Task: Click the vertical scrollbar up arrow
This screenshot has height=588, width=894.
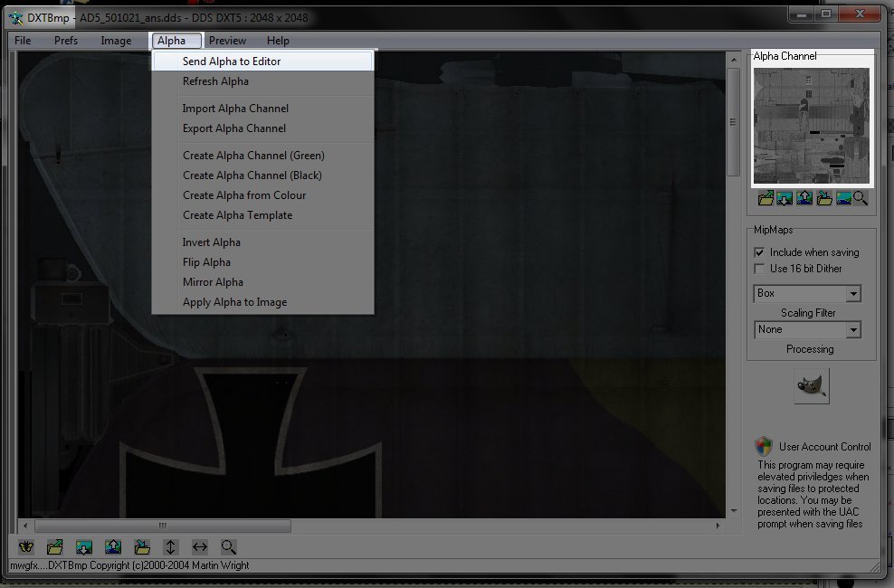Action: [x=733, y=60]
